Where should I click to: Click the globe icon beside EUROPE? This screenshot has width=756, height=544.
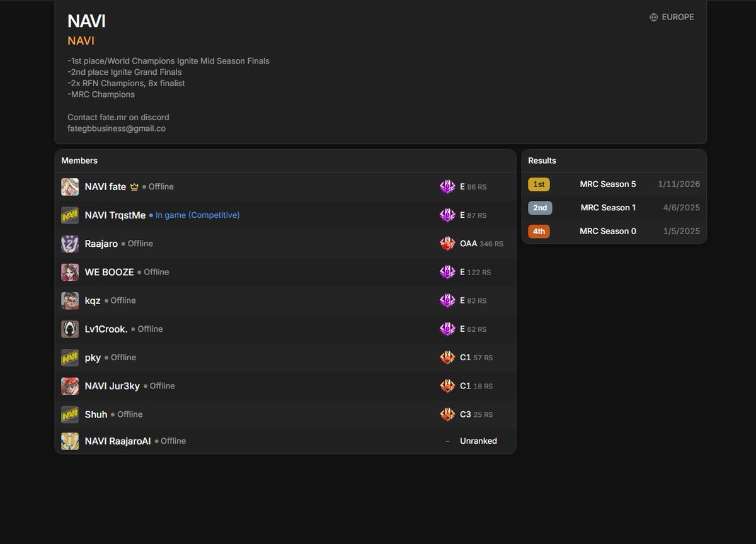654,18
